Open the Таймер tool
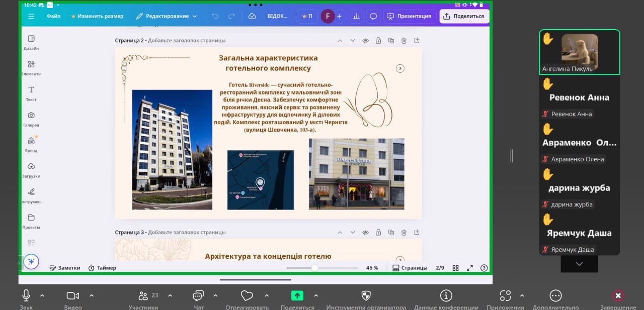This screenshot has width=644, height=310. pyautogui.click(x=102, y=268)
